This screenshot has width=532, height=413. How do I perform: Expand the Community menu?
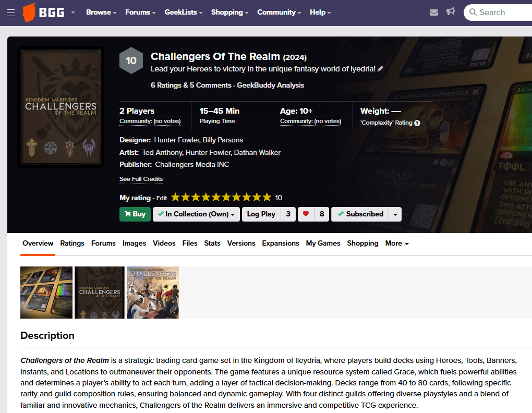click(x=279, y=12)
